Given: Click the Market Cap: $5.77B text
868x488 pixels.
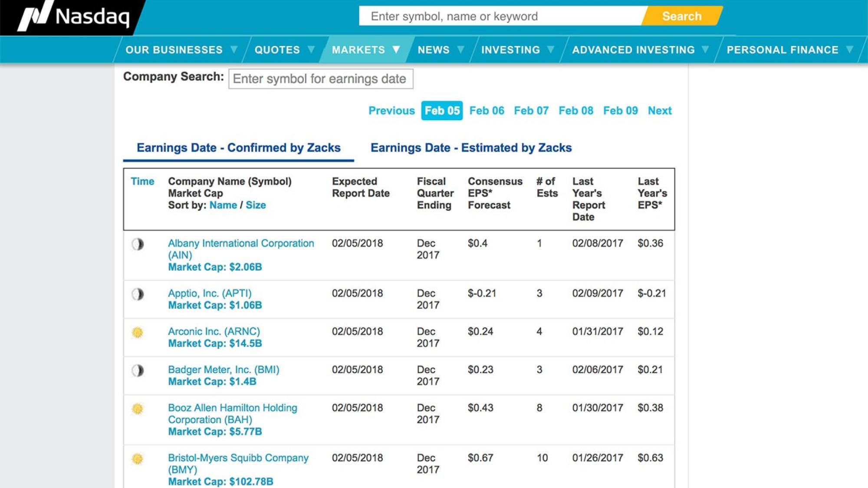Looking at the screenshot, I should 215,432.
